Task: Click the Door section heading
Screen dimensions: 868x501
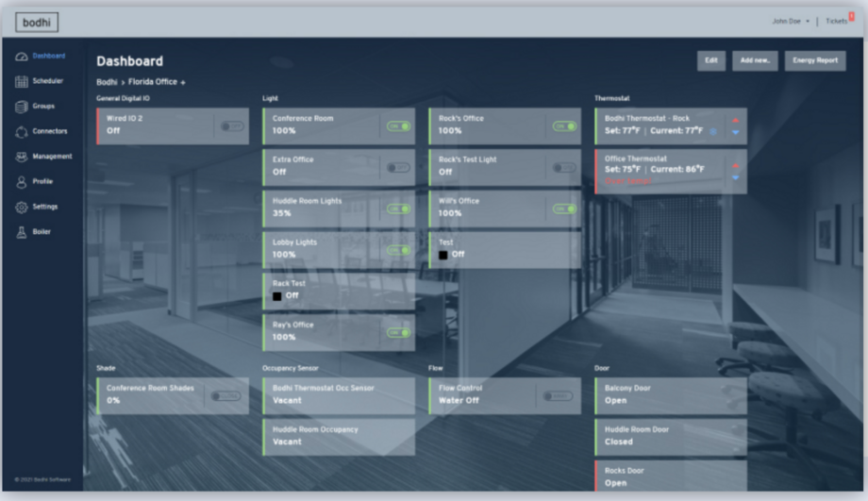Action: (602, 368)
